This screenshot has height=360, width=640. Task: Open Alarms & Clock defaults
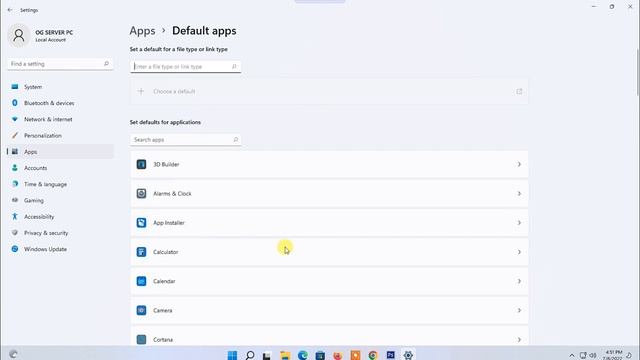coord(329,193)
